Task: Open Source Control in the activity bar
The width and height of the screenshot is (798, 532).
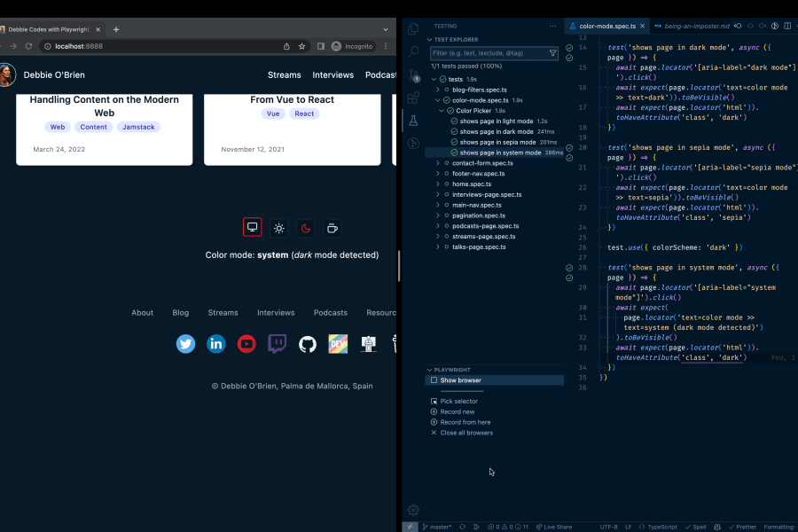Action: [x=413, y=75]
